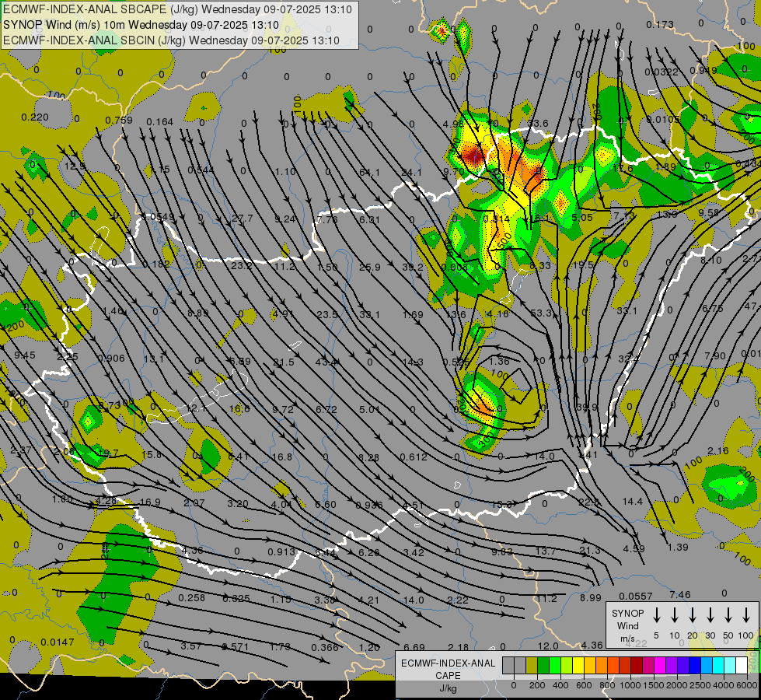Pick the bright magenta CAPE legend swatch
761x700 pixels.
click(x=660, y=666)
